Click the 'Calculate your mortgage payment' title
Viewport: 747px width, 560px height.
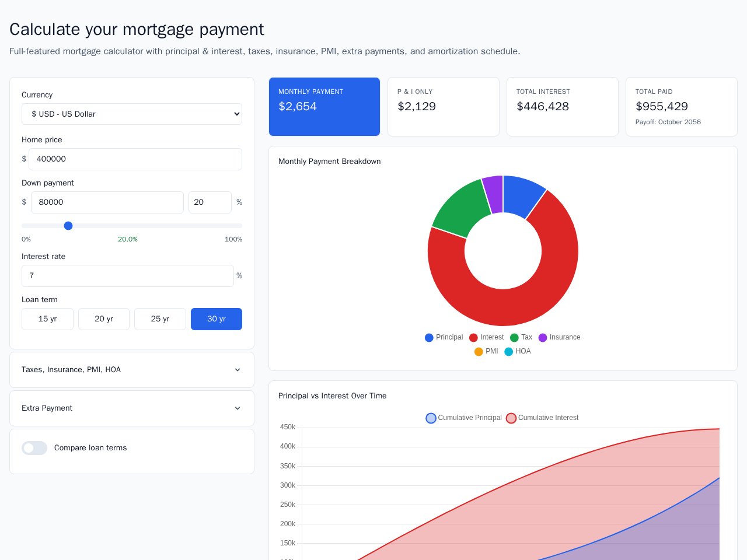137,29
